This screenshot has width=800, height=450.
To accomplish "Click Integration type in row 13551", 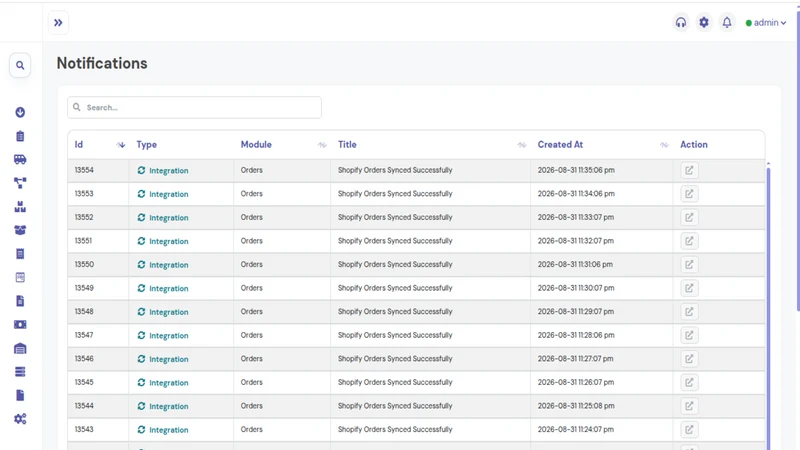I will tap(163, 241).
